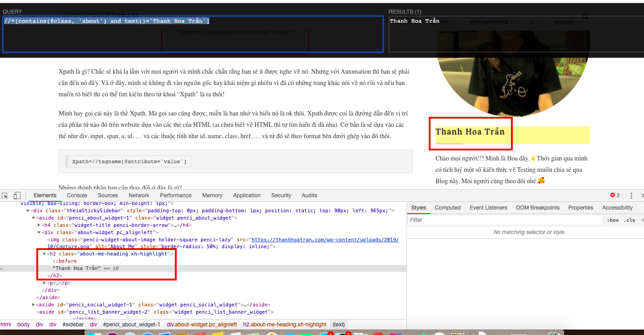Toggle the :hov element state button

pos(613,220)
